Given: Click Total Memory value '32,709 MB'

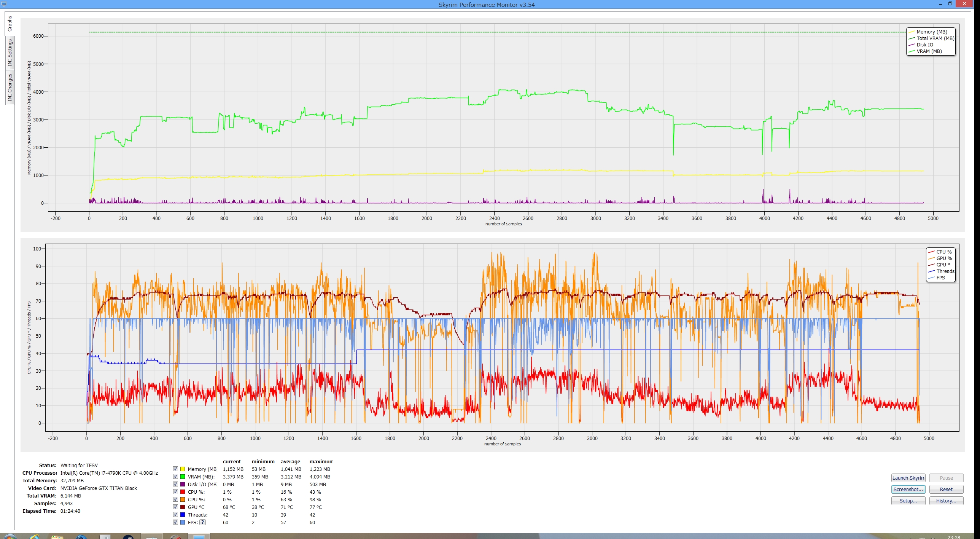Looking at the screenshot, I should tap(72, 480).
